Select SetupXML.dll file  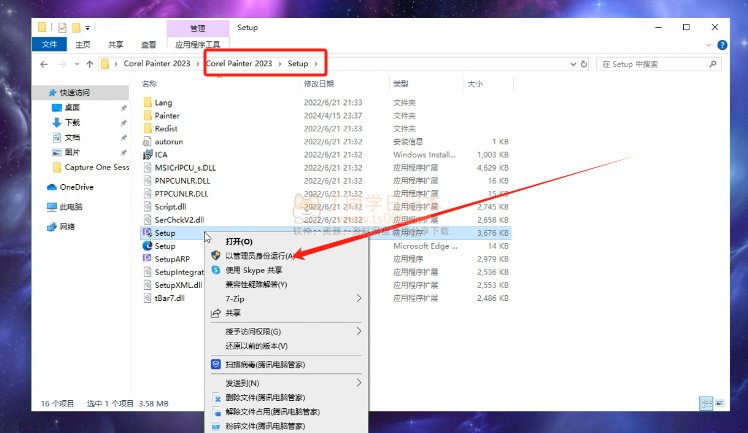pos(178,285)
